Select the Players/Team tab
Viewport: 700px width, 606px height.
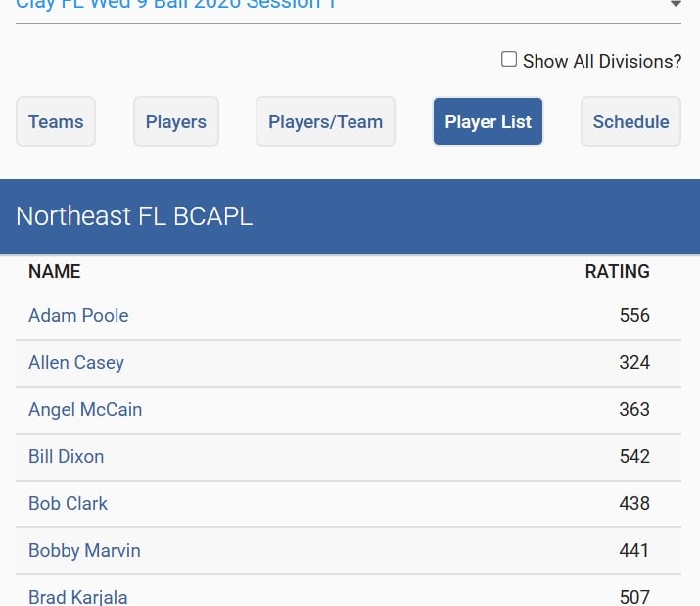click(325, 121)
